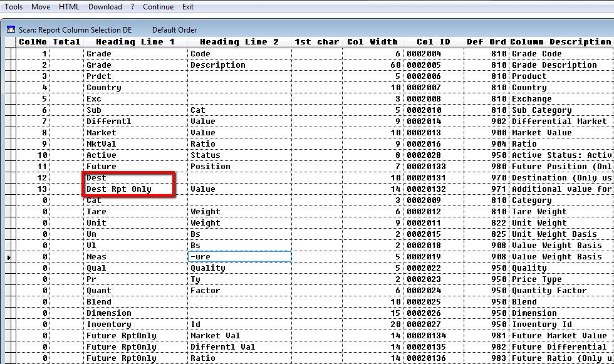Screen dimensions: 614x364
Task: Click the 'Exchange' column description
Action: (x=561, y=99)
